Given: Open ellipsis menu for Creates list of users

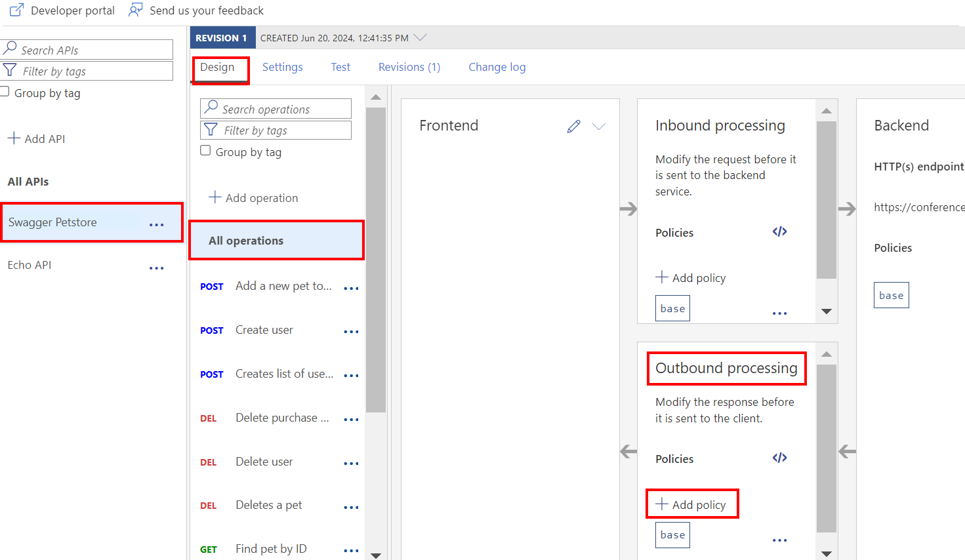Looking at the screenshot, I should point(351,376).
